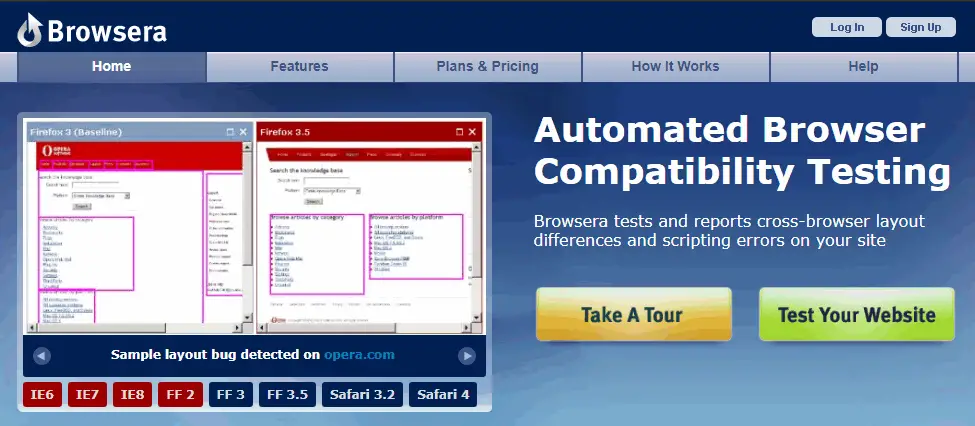
Task: Click the Firefox 3.5 panel title
Action: [285, 132]
